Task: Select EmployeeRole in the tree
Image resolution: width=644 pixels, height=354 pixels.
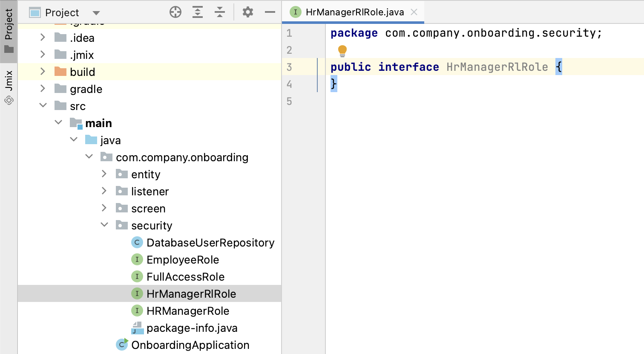Action: (x=183, y=260)
